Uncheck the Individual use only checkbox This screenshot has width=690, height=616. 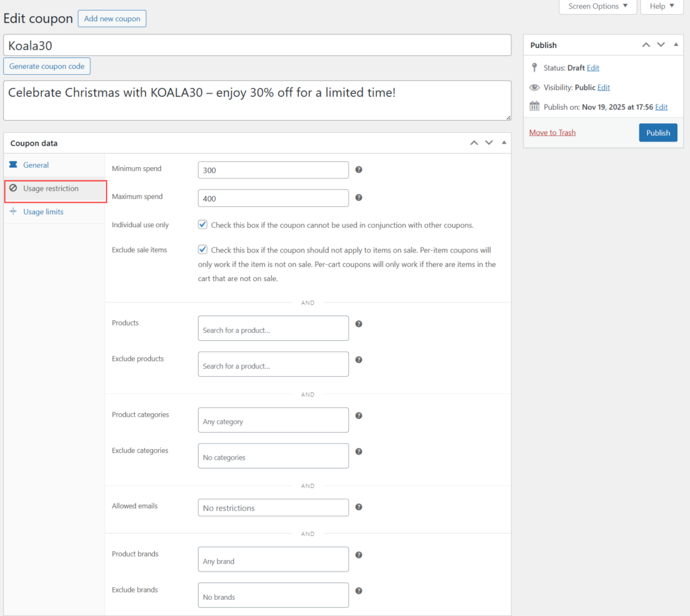(x=203, y=224)
